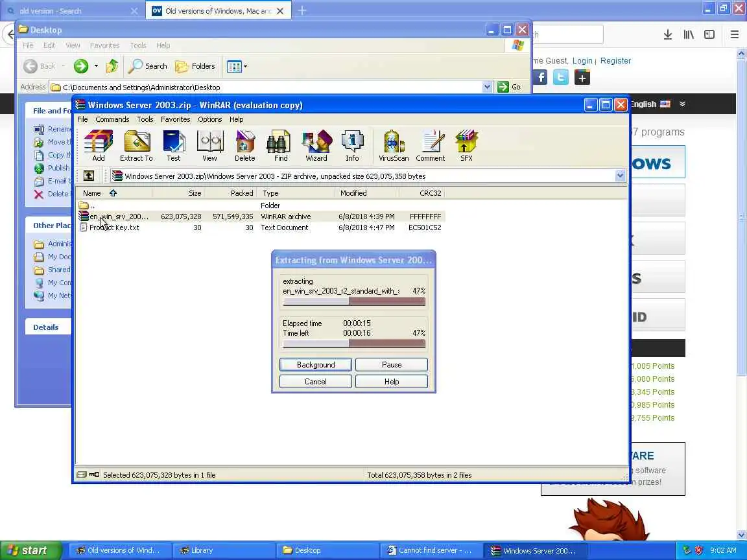This screenshot has width=747, height=560.
Task: Launch the Wizard tool
Action: 316,146
